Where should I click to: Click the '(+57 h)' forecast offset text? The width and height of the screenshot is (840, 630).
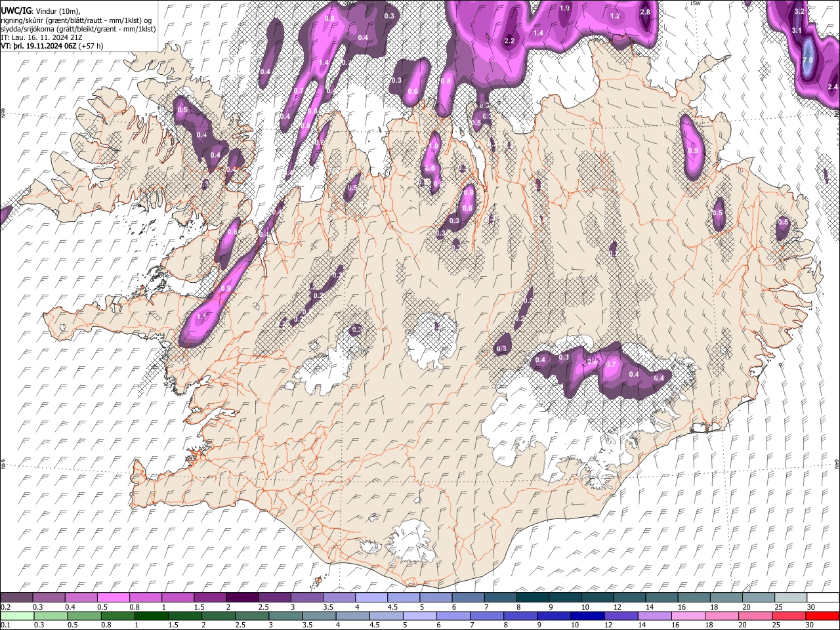pyautogui.click(x=91, y=47)
